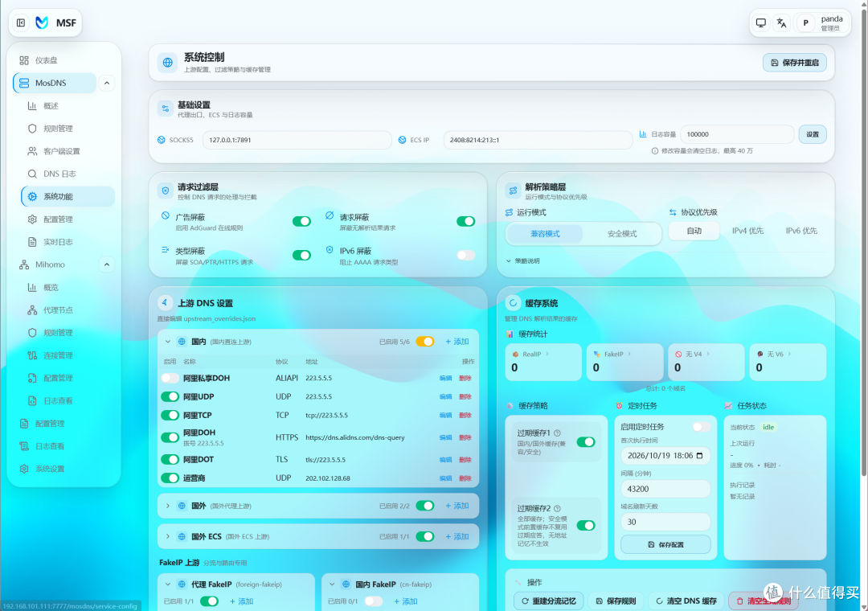Click the 系统控制 globe icon

[x=168, y=63]
